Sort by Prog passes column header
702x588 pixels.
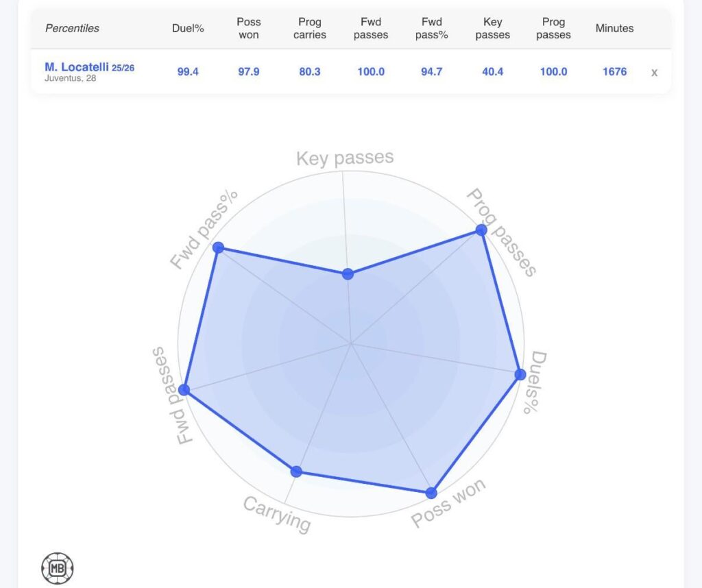coord(553,28)
